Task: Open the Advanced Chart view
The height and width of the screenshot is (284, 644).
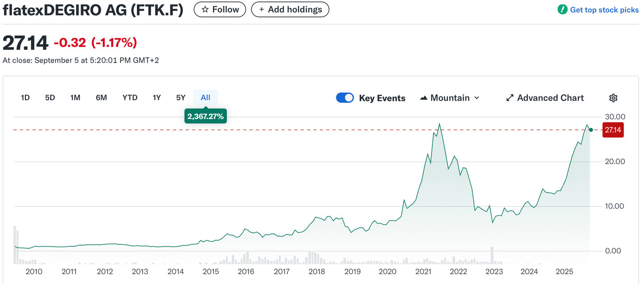Action: tap(550, 98)
